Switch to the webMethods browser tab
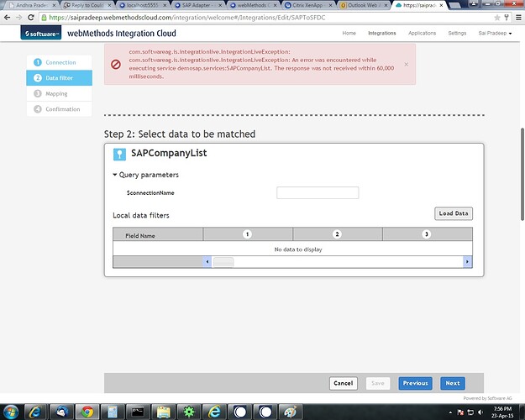525x420 pixels. click(x=253, y=5)
